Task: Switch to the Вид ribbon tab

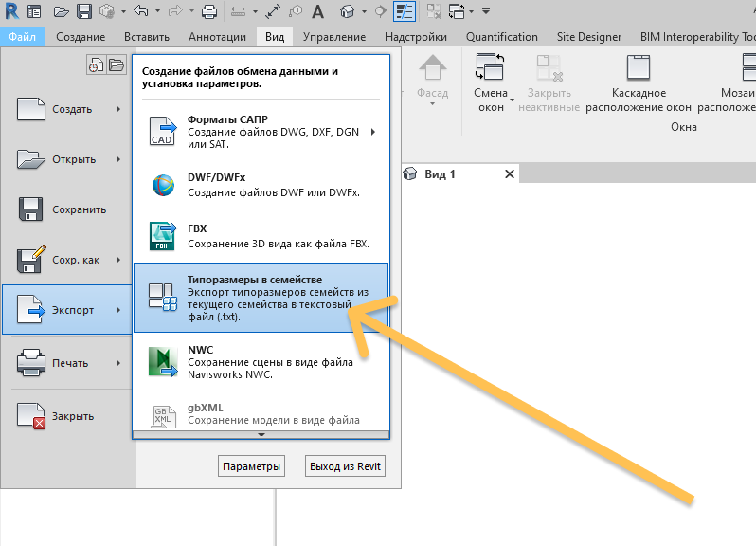Action: tap(275, 37)
